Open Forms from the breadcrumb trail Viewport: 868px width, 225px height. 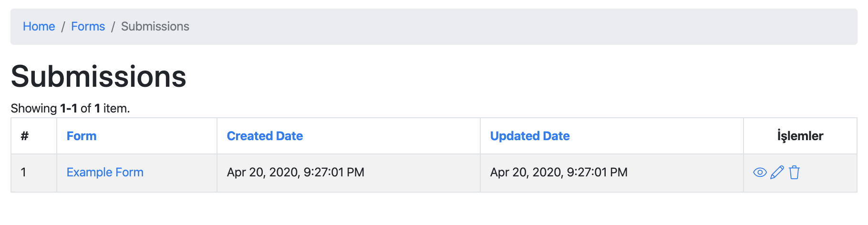(88, 27)
